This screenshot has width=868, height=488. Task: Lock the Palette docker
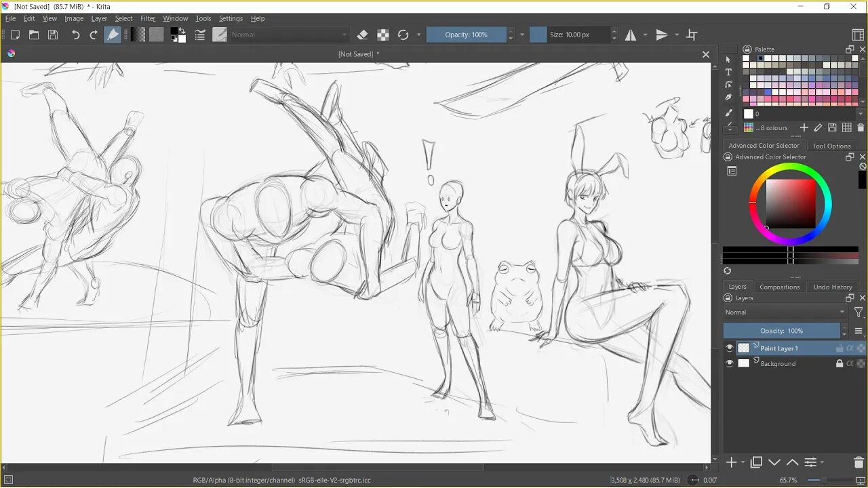click(747, 49)
